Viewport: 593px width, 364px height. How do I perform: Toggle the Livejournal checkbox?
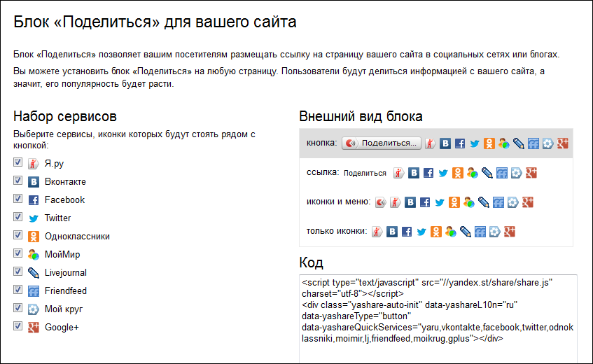coord(18,272)
